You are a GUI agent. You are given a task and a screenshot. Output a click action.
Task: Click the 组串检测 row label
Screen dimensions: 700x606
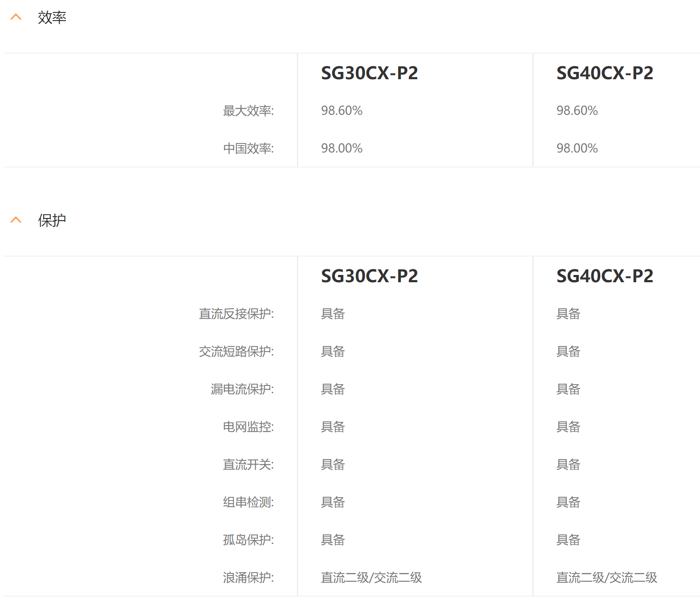point(248,502)
